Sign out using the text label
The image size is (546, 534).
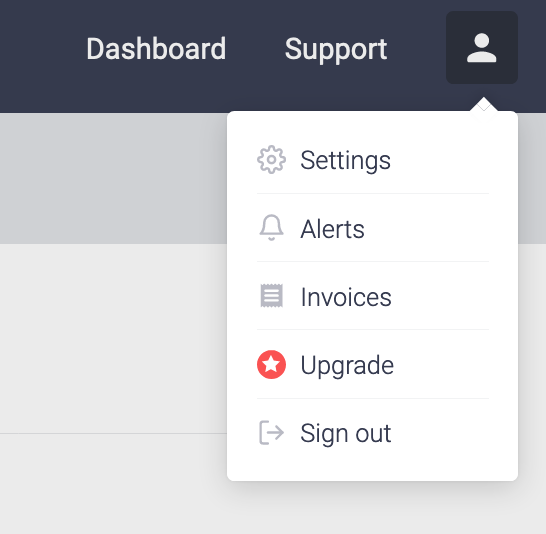pos(345,433)
